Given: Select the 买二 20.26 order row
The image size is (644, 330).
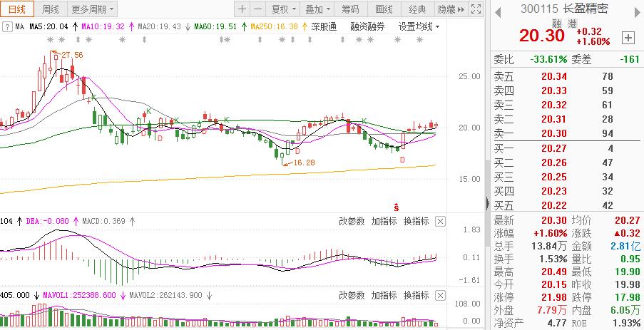Looking at the screenshot, I should 567,163.
